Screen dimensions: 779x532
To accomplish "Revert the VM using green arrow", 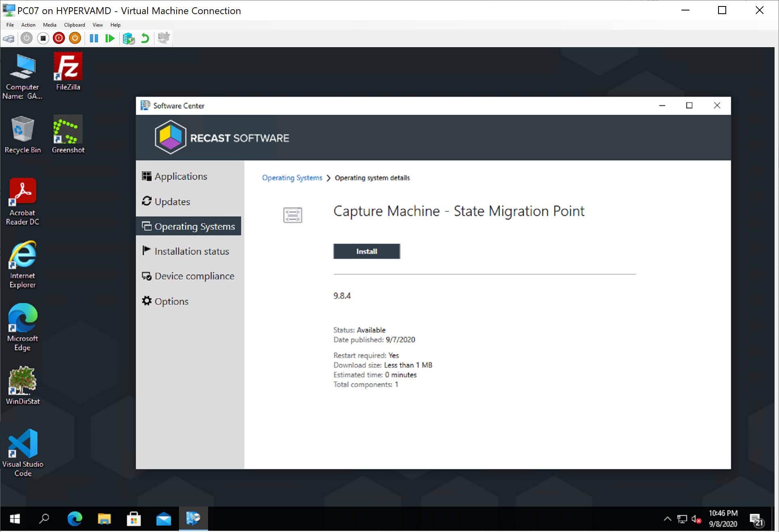I will pos(145,38).
